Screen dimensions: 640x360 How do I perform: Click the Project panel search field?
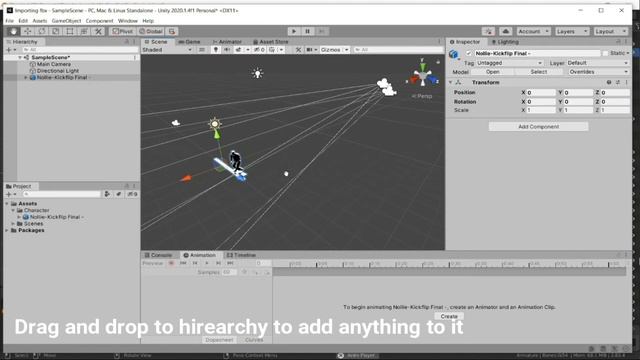tap(61, 194)
